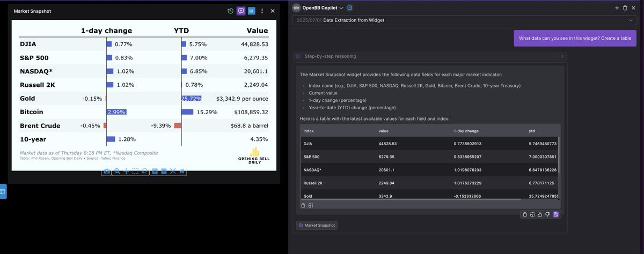Copy the response with clipboard icon in feedback bar
This screenshot has height=254, width=644.
click(x=525, y=214)
